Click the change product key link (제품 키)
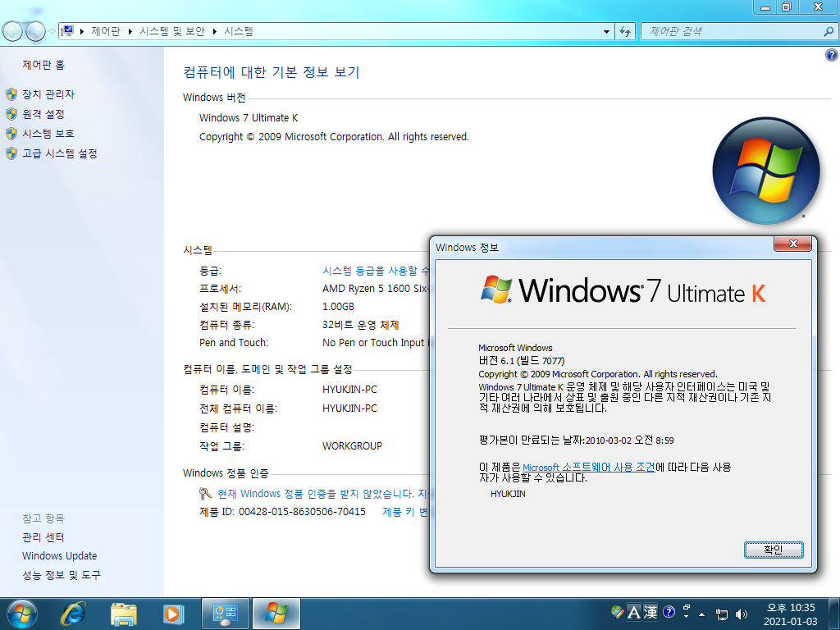The height and width of the screenshot is (630, 840). click(x=405, y=512)
